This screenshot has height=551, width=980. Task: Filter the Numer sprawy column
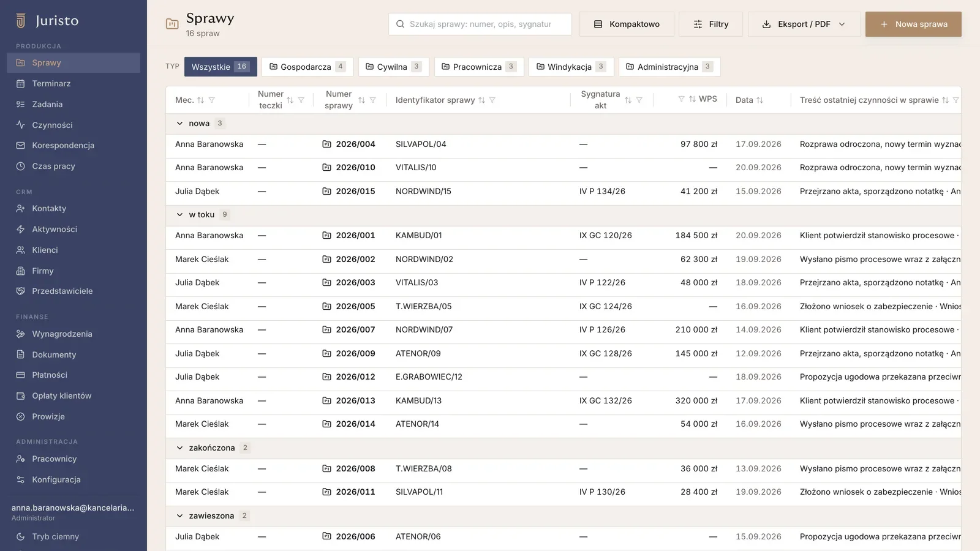tap(372, 100)
